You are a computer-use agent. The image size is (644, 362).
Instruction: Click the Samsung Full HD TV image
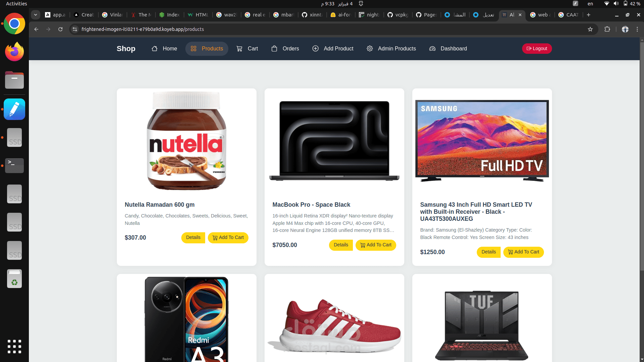[x=482, y=140]
